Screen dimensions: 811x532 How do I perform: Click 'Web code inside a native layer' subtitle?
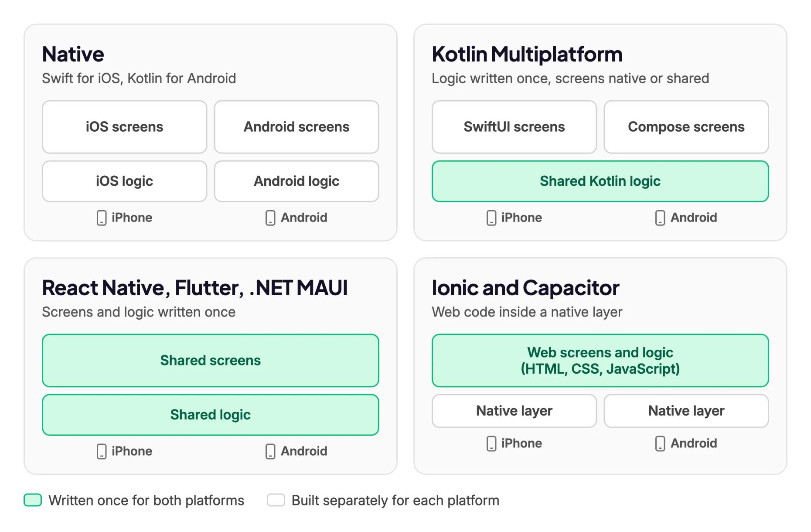[527, 312]
